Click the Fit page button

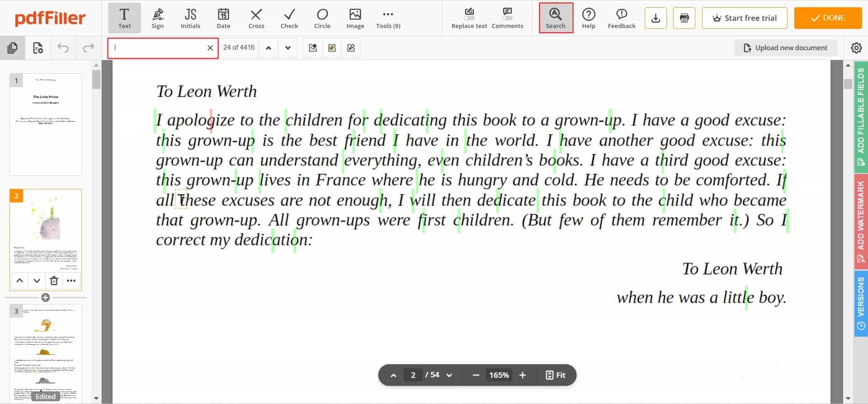click(556, 375)
